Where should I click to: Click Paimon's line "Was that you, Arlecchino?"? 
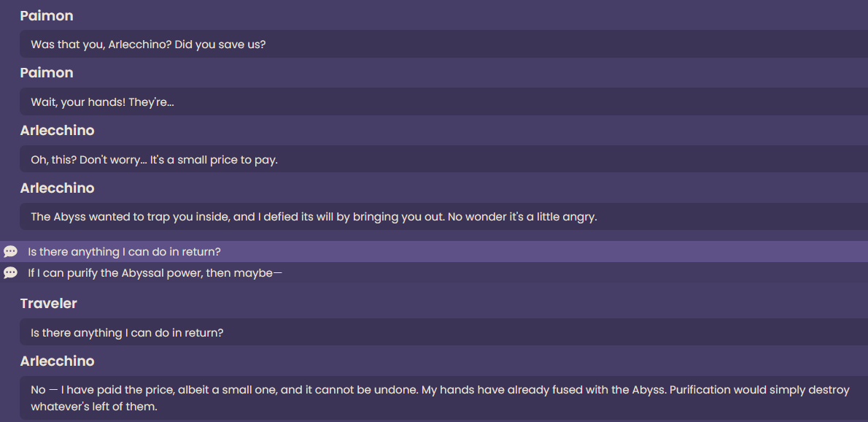[444, 44]
